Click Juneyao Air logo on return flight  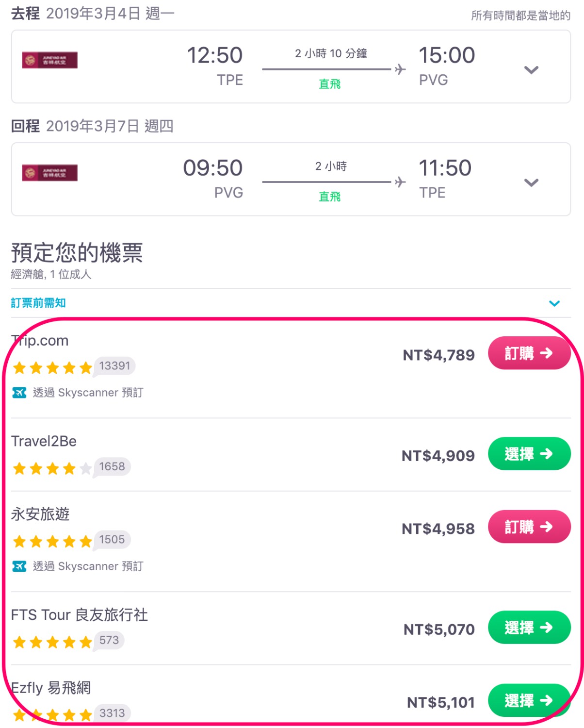click(x=49, y=173)
